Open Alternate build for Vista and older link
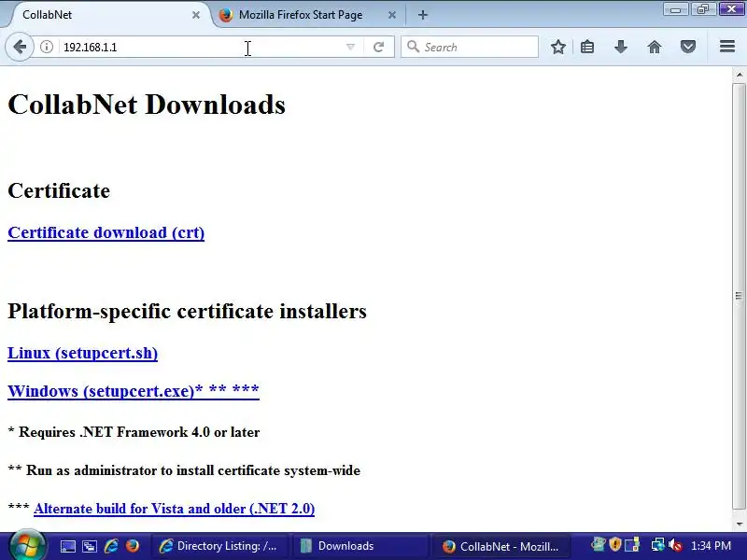This screenshot has height=560, width=747. click(x=175, y=509)
